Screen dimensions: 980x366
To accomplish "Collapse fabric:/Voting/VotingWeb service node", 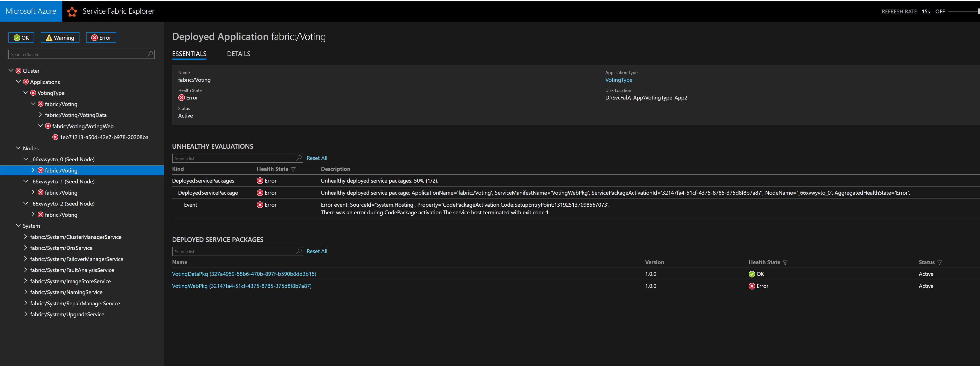I will point(40,126).
